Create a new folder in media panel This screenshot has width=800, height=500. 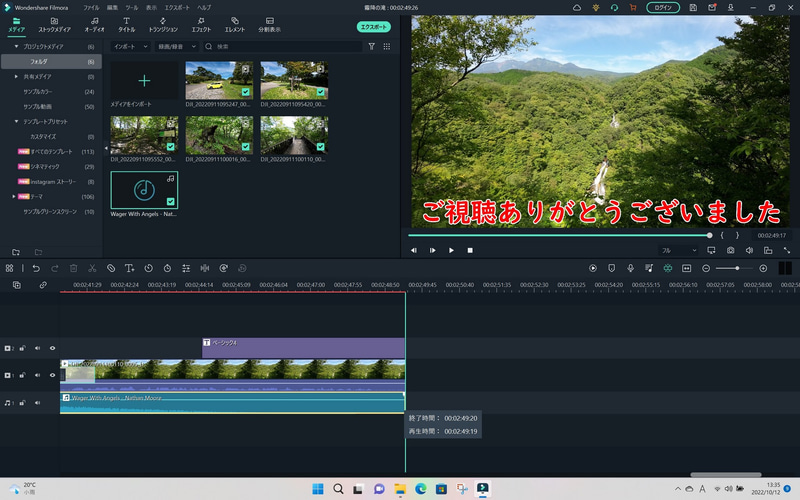tap(16, 252)
